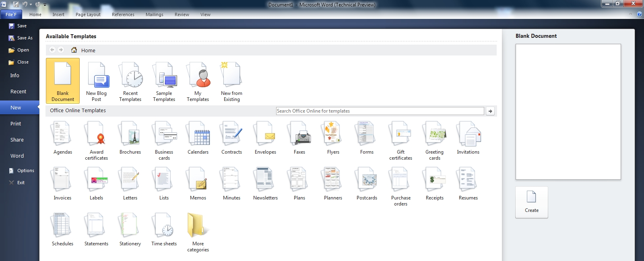Click the Blank Document preview pane
The height and width of the screenshot is (261, 644).
(568, 112)
